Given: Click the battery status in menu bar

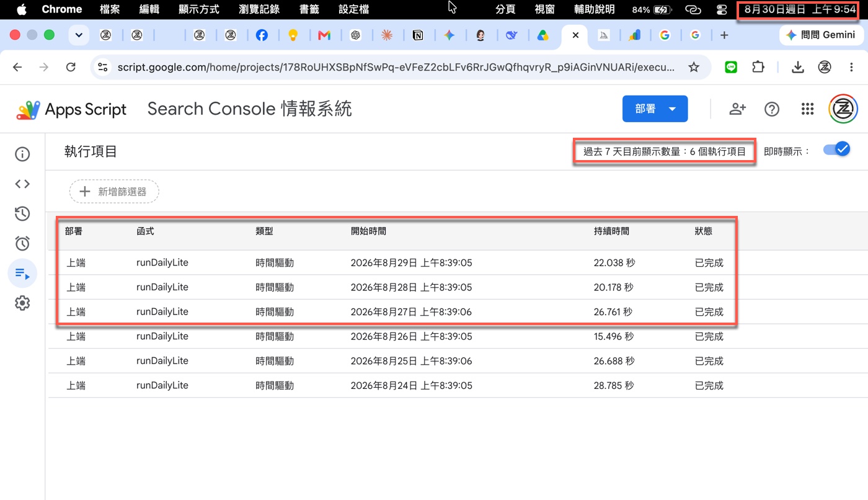Looking at the screenshot, I should (652, 9).
